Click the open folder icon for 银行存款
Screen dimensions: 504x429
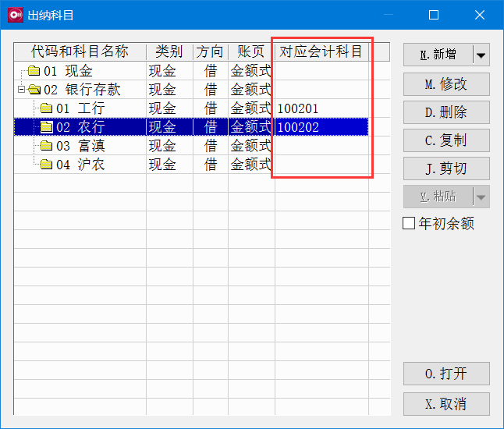pos(34,90)
